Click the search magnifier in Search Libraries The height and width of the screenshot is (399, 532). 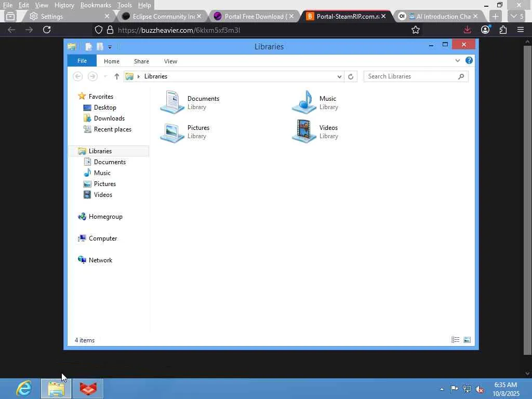[x=461, y=76]
